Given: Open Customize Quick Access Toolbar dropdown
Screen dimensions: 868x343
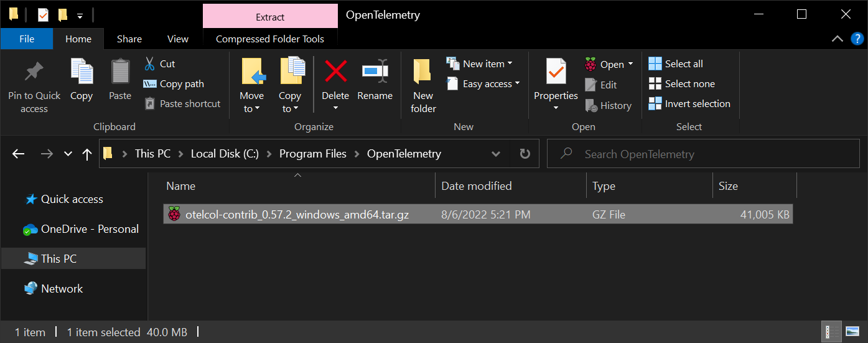Looking at the screenshot, I should [x=80, y=16].
